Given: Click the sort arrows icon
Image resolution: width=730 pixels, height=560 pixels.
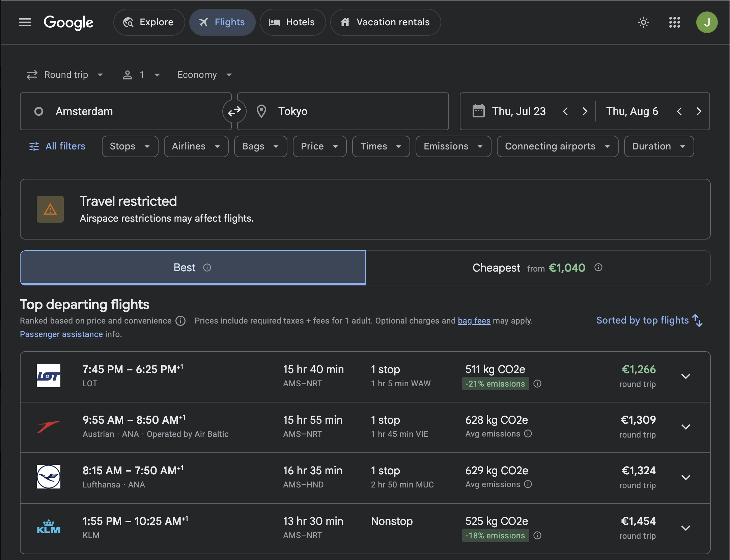Looking at the screenshot, I should point(698,320).
